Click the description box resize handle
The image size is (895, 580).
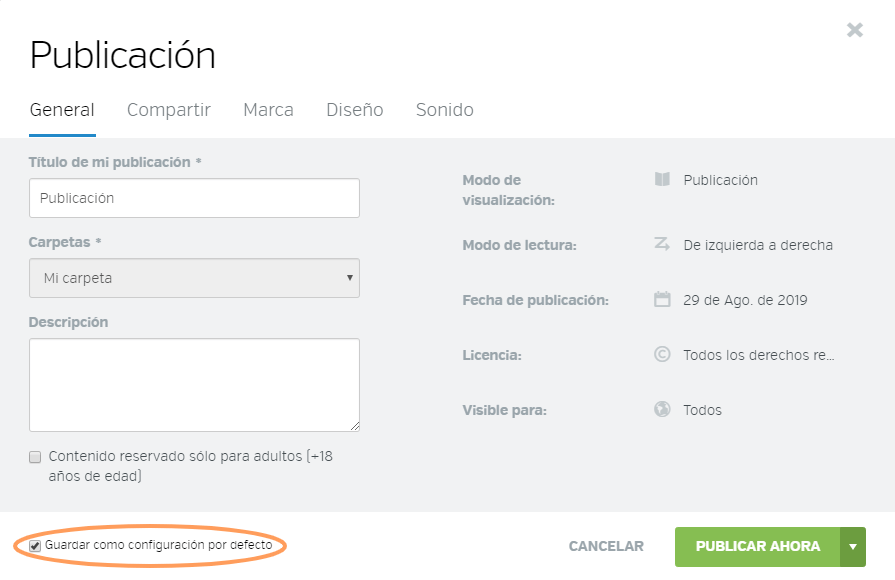click(354, 426)
